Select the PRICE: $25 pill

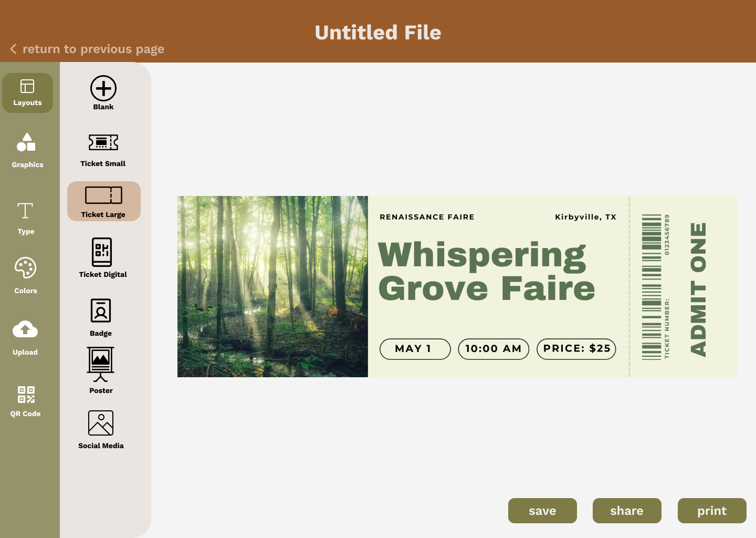tap(576, 349)
